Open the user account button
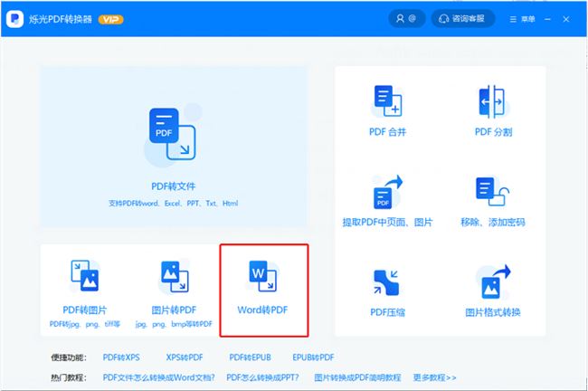Viewport: 588px width, 391px height. click(407, 18)
